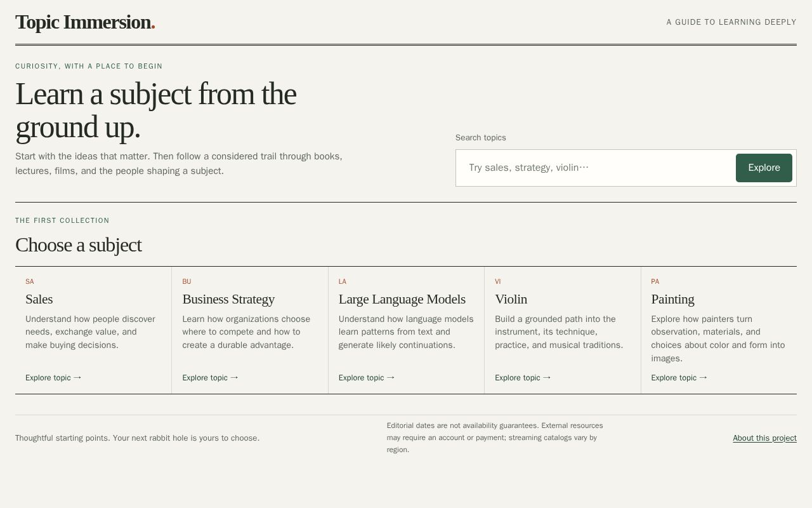812x508 pixels.
Task: Click the "PA" code above Painting
Action: point(655,282)
